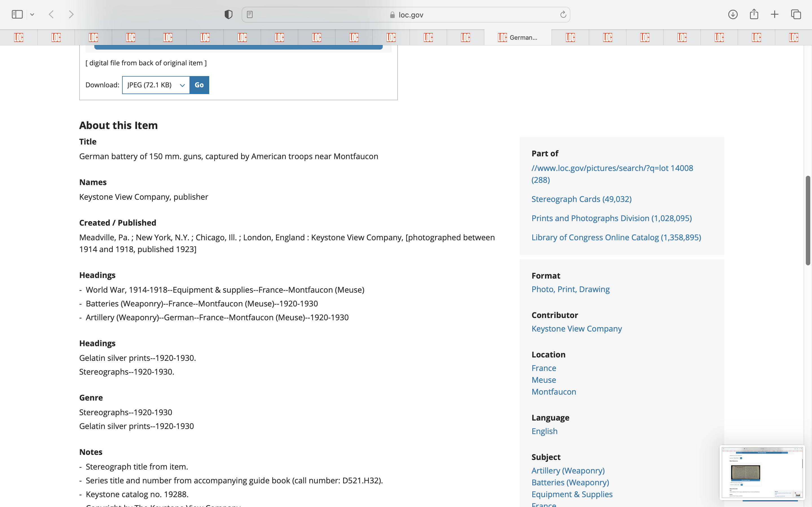Image resolution: width=812 pixels, height=507 pixels.
Task: Reload the page with refresh icon
Action: tap(563, 14)
